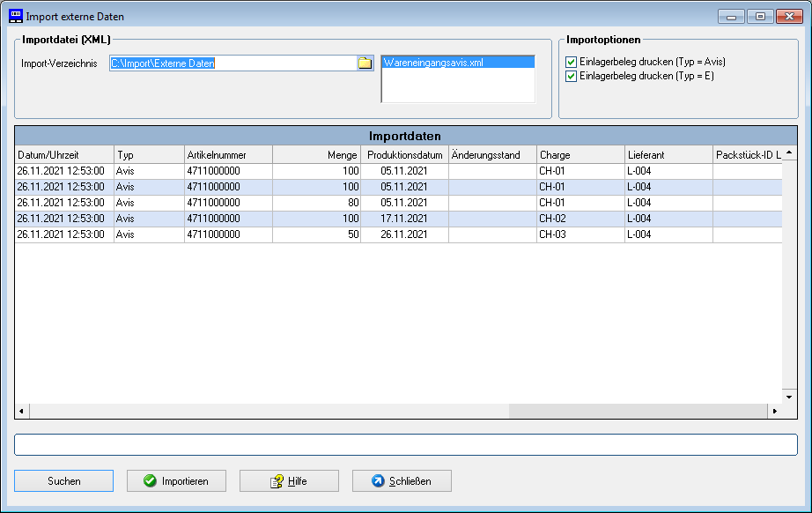This screenshot has width=812, height=513.
Task: Click the Schließen button with blue arrow icon
Action: (402, 480)
